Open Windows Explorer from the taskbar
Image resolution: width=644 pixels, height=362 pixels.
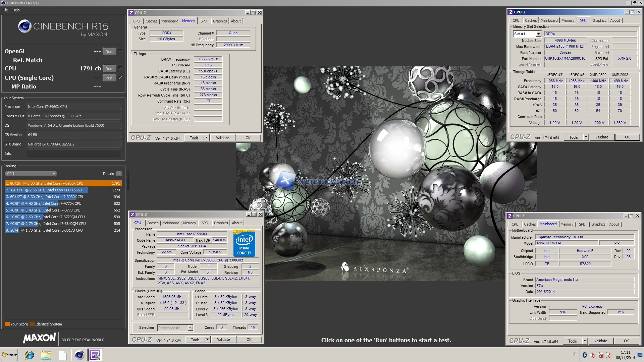click(x=46, y=355)
